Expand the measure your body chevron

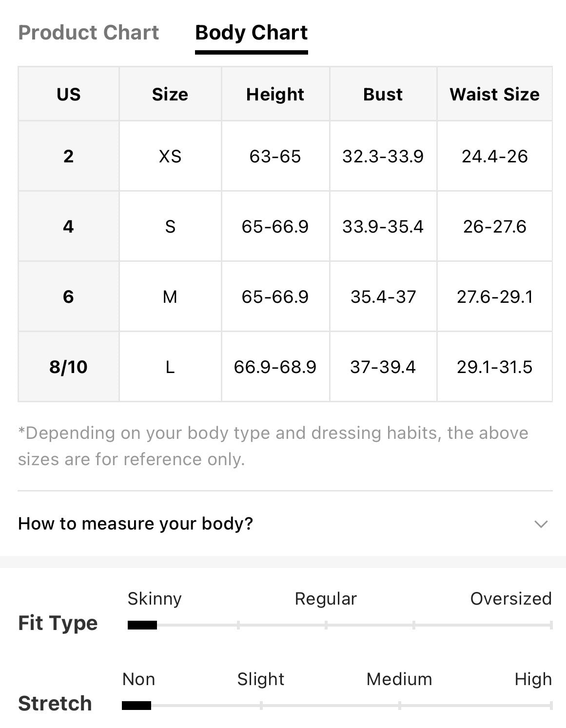pos(541,524)
